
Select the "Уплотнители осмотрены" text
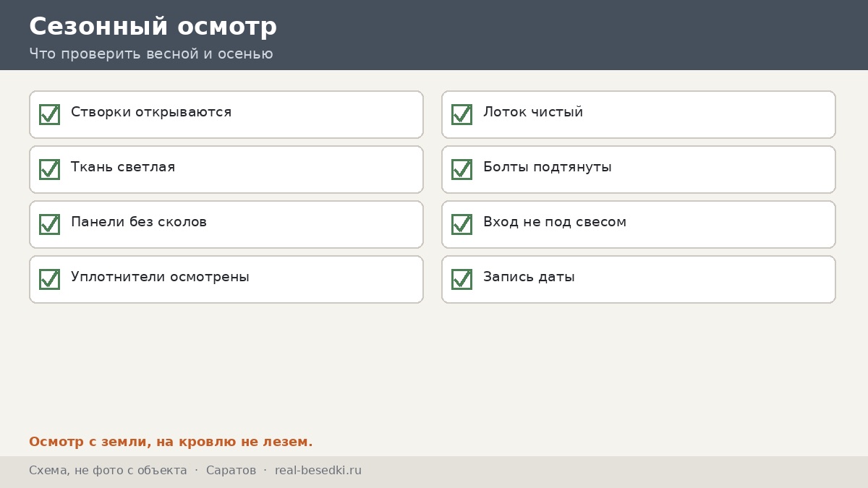tap(160, 277)
